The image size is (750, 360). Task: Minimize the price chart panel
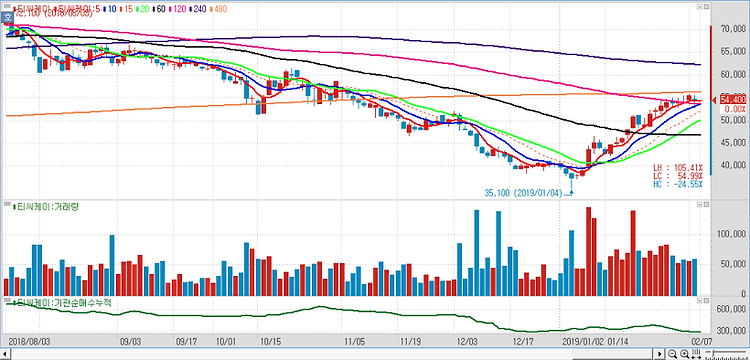pyautogui.click(x=699, y=7)
